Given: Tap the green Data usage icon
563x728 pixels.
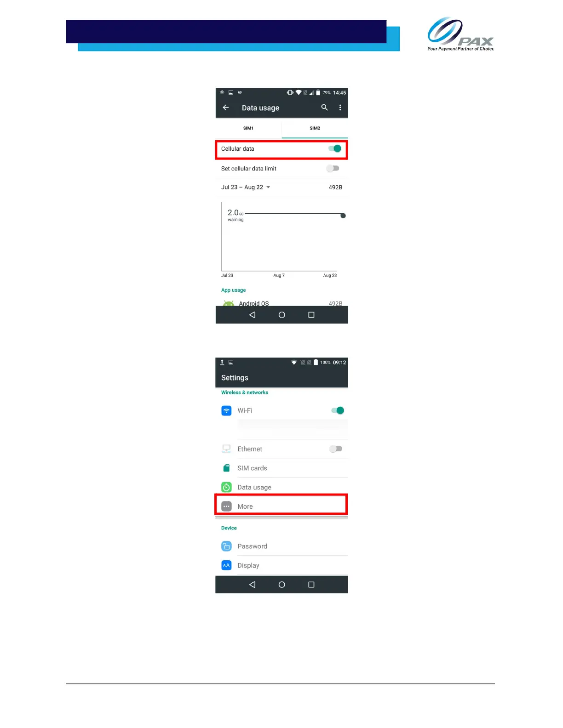Looking at the screenshot, I should (226, 487).
